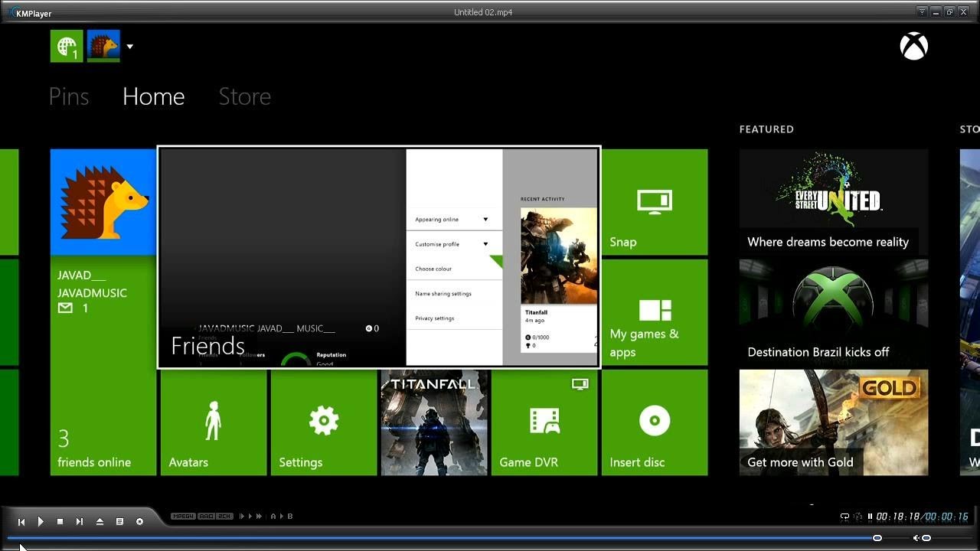Click the KMPlayer logo menu
The image size is (980, 551).
click(31, 13)
